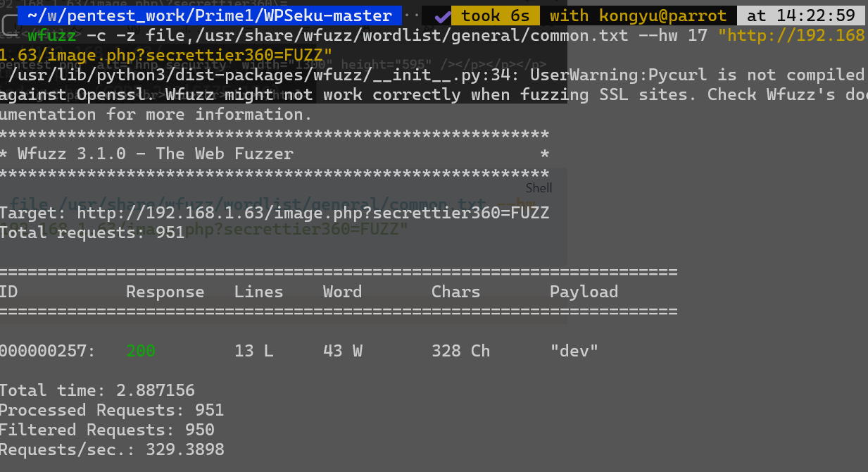Click the "Wfuzz 3.1.0 - The Web Fuzzer" banner
This screenshot has width=868, height=472.
click(156, 154)
